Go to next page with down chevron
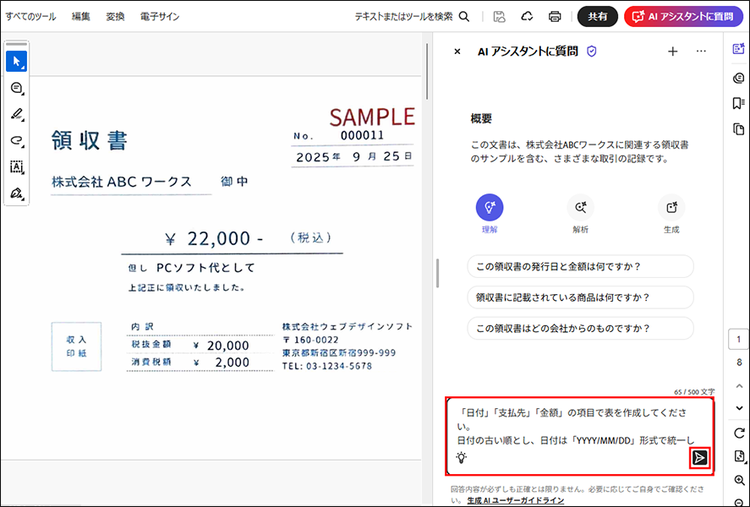Image resolution: width=750 pixels, height=507 pixels. tap(738, 408)
